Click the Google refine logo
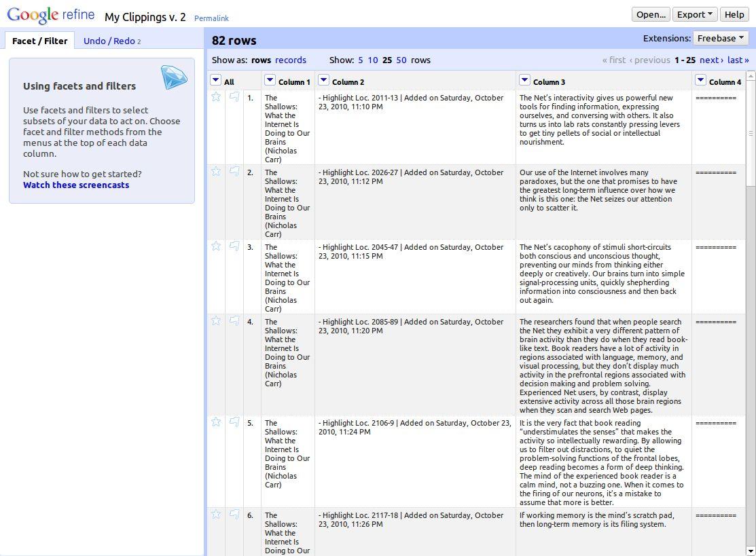The width and height of the screenshot is (756, 556). point(51,15)
